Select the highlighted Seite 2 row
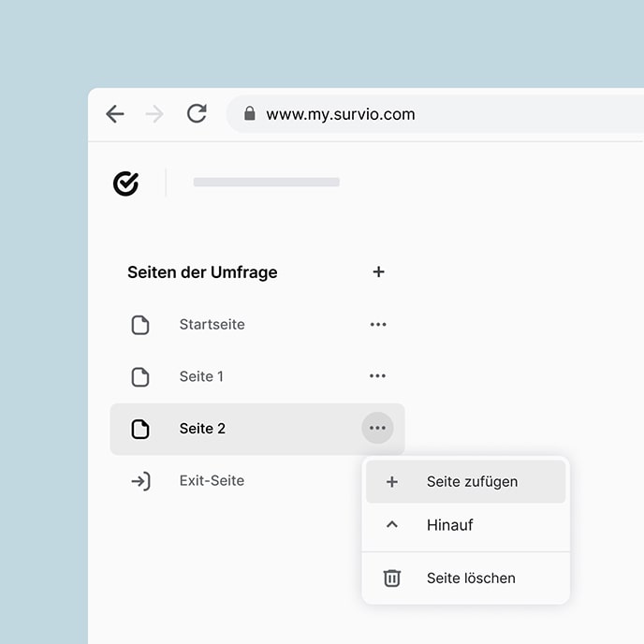This screenshot has width=644, height=644. (x=203, y=429)
